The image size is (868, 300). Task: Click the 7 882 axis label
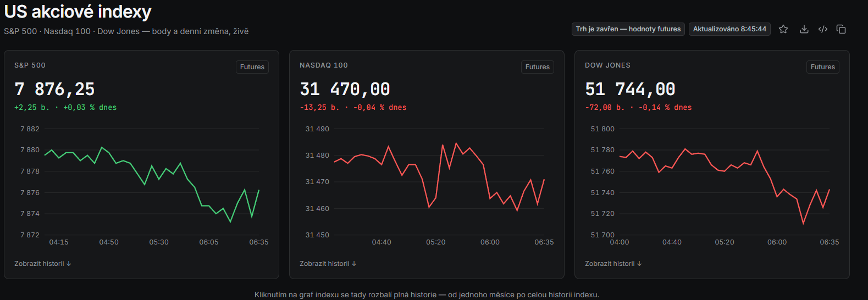click(x=30, y=129)
